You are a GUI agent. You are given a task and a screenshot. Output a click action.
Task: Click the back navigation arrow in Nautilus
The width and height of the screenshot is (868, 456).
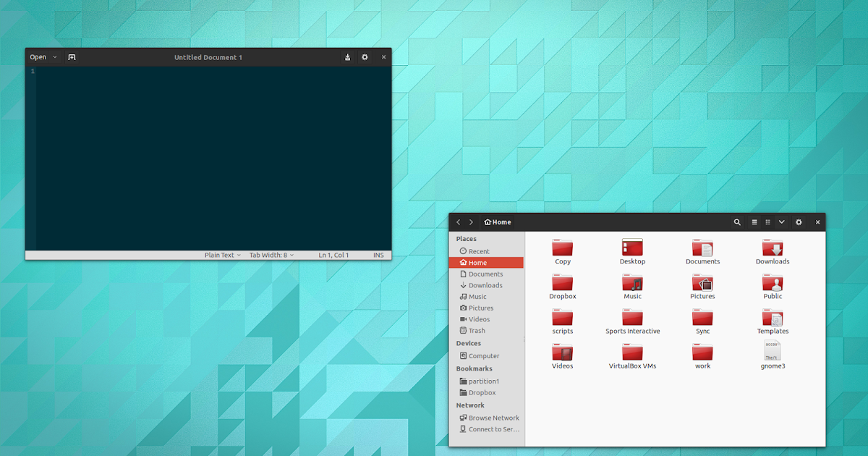pos(458,222)
